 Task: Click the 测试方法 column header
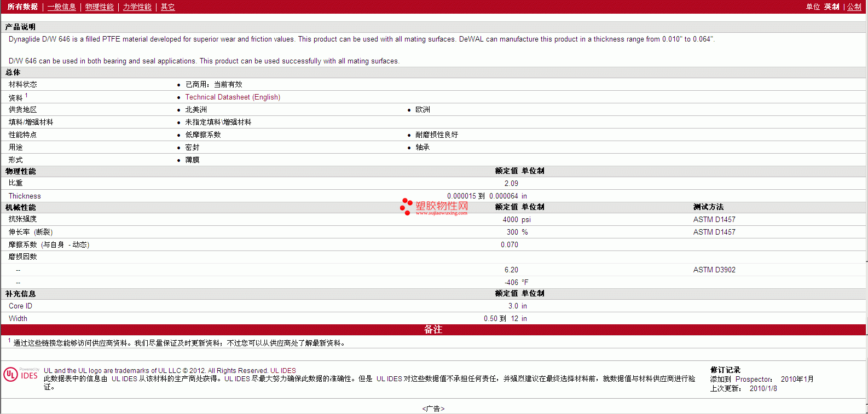(708, 207)
